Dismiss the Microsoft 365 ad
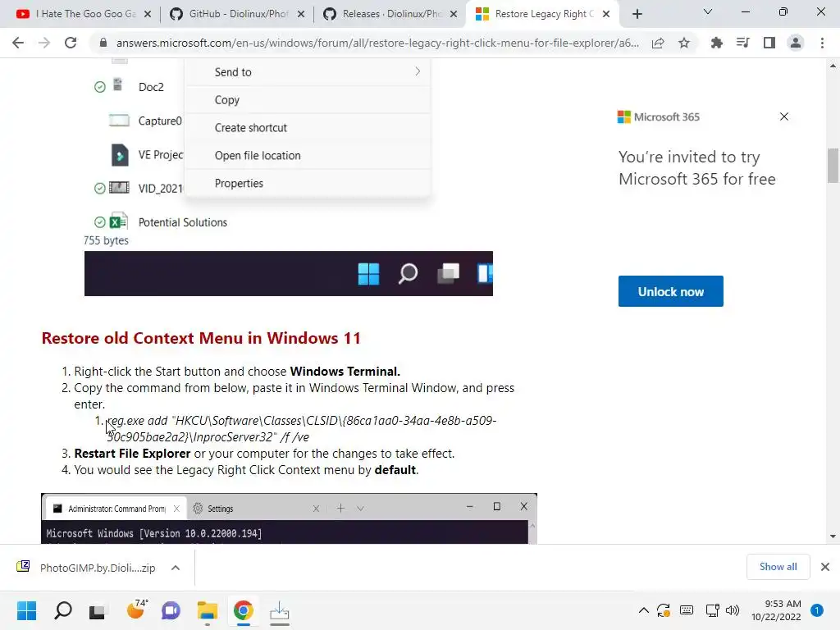Image resolution: width=840 pixels, height=630 pixels. click(784, 116)
